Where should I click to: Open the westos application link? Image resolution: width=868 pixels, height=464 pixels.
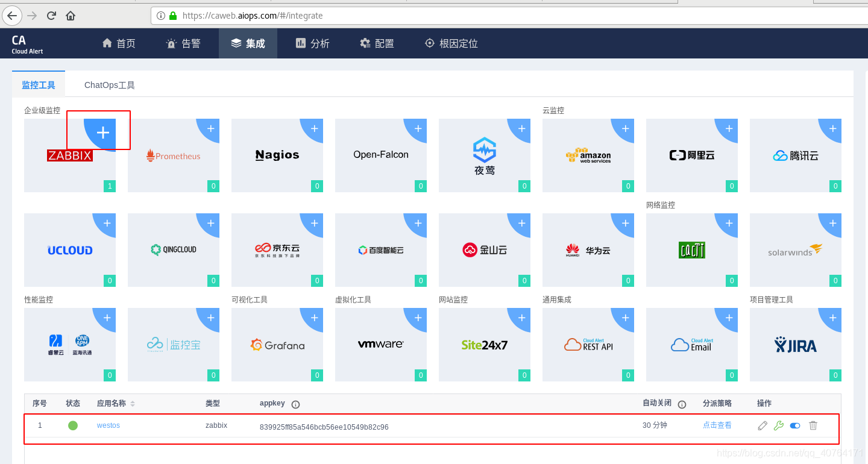(x=108, y=425)
